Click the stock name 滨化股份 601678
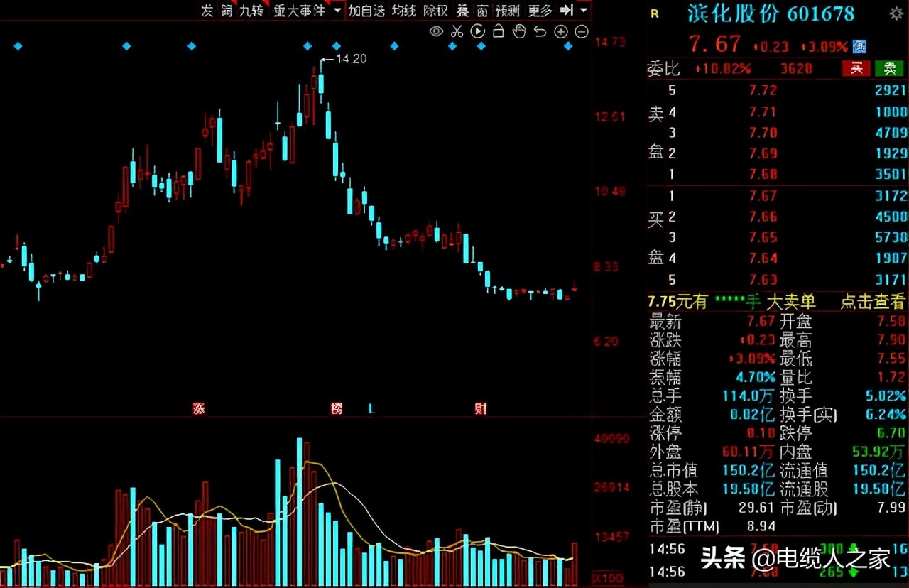909x588 pixels. click(771, 13)
